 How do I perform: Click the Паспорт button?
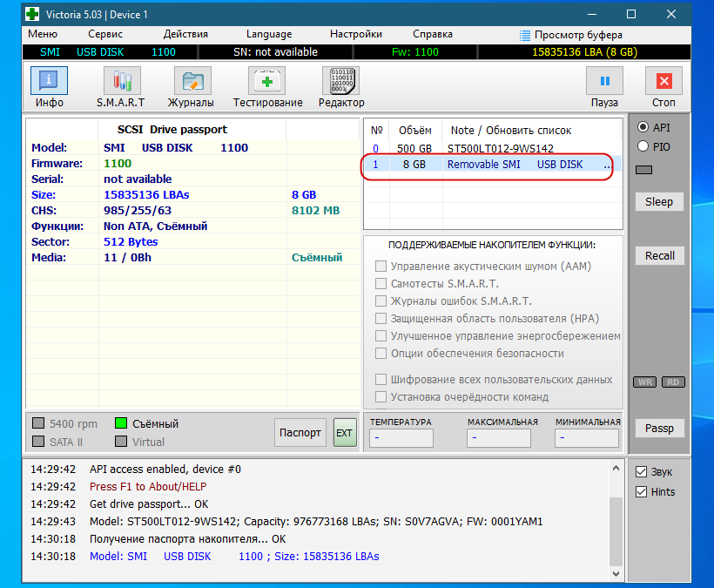[x=301, y=432]
